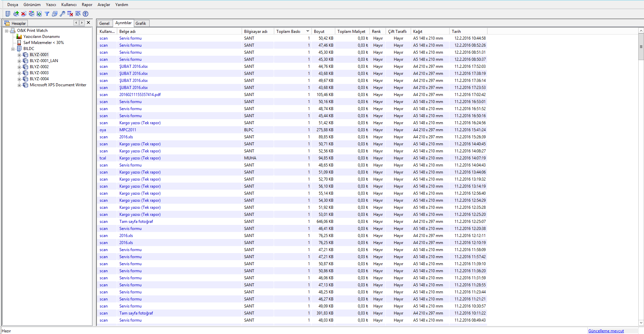Select the Sarf Malzemeler < 30% item
The image size is (644, 334).
(x=44, y=43)
